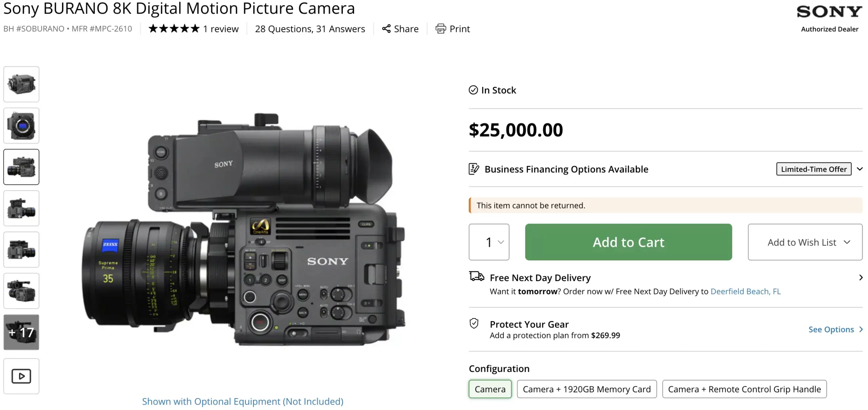868x410 pixels.
Task: Select Camera + 1920GB Memory Card configuration
Action: pyautogui.click(x=587, y=389)
